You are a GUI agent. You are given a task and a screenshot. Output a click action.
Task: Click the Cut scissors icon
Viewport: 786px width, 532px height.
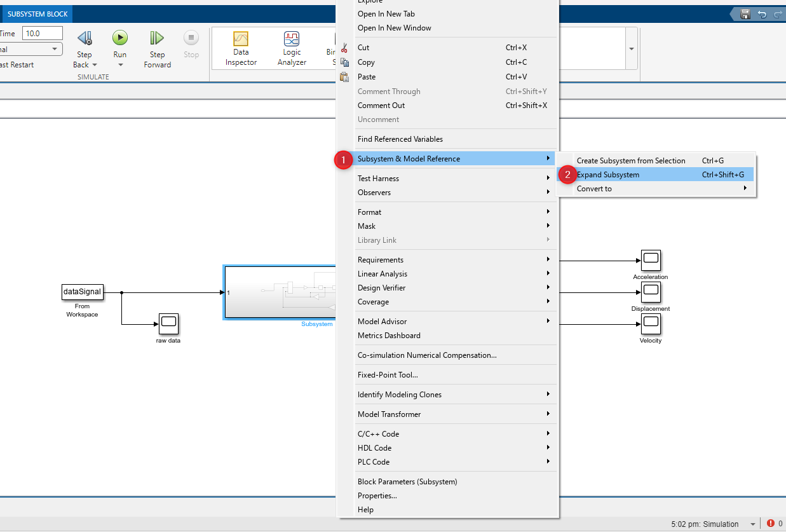point(344,48)
